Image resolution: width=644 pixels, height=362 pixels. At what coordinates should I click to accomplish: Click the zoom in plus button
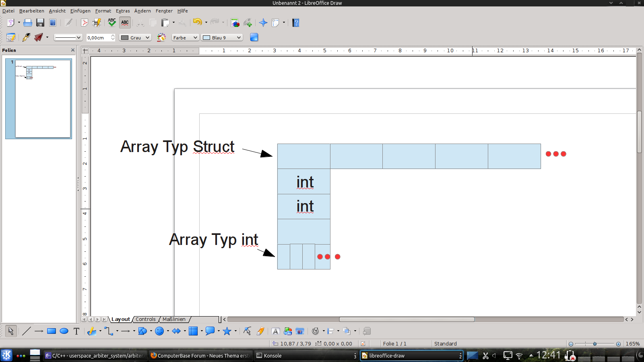(618, 344)
